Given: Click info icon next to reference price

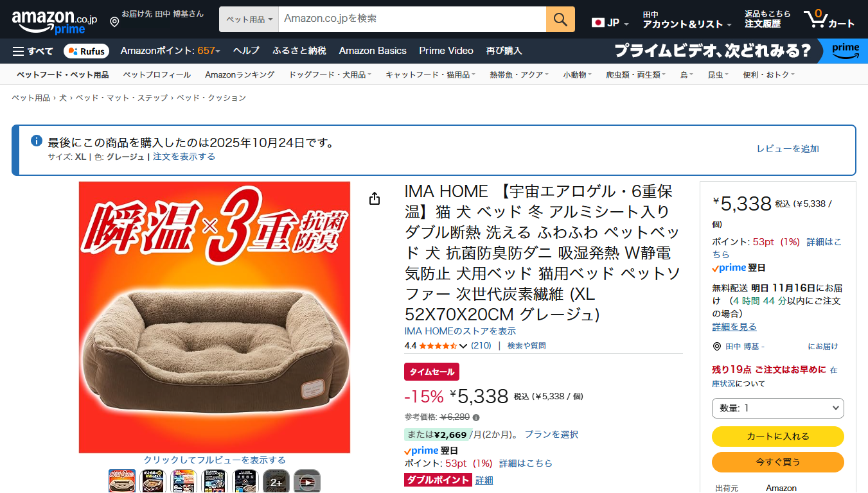Looking at the screenshot, I should pos(476,417).
